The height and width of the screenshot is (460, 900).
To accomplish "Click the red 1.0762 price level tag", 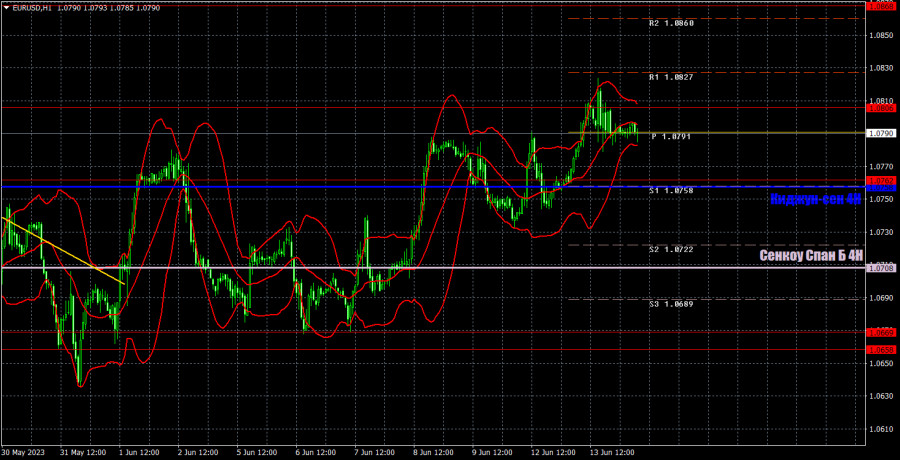I will coord(881,181).
